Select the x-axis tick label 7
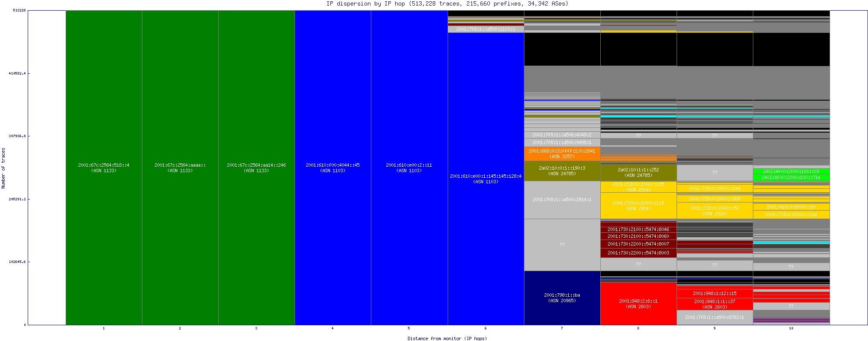This screenshot has height=341, width=868. (562, 328)
